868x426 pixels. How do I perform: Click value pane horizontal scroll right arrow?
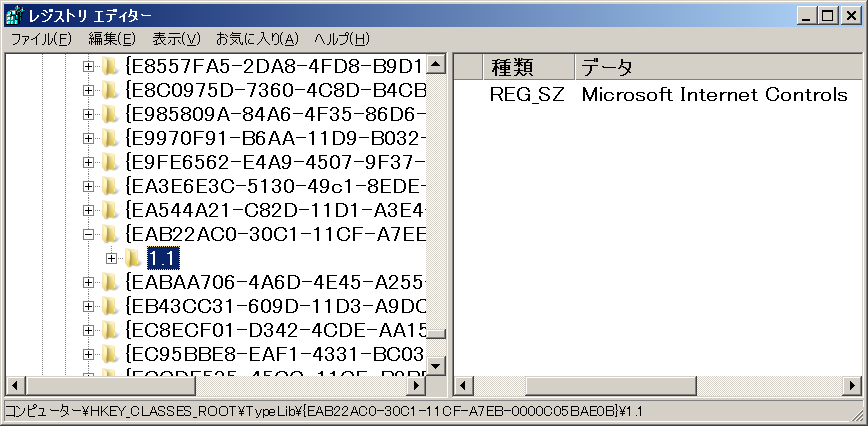tap(852, 386)
